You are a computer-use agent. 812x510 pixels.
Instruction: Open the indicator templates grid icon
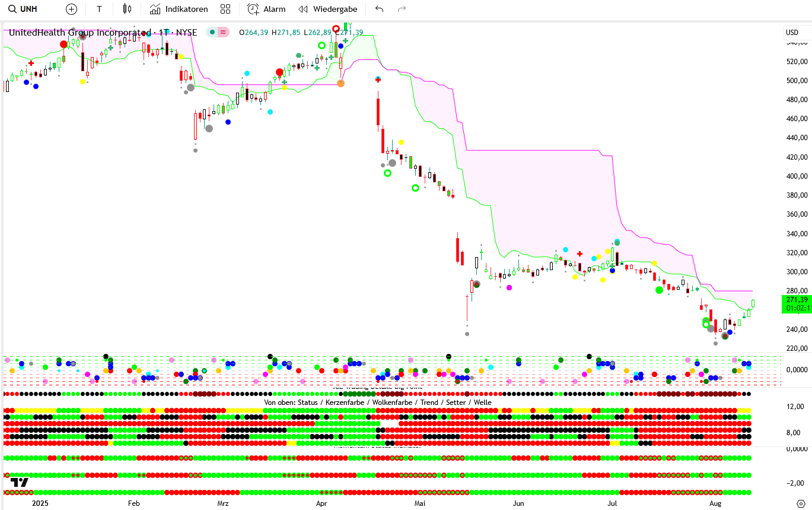coord(225,9)
